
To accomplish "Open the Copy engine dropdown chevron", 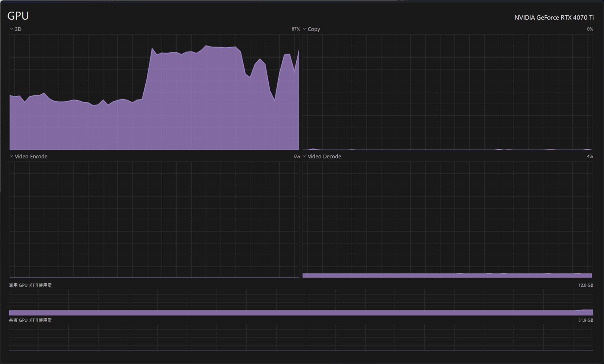I will tap(304, 29).
